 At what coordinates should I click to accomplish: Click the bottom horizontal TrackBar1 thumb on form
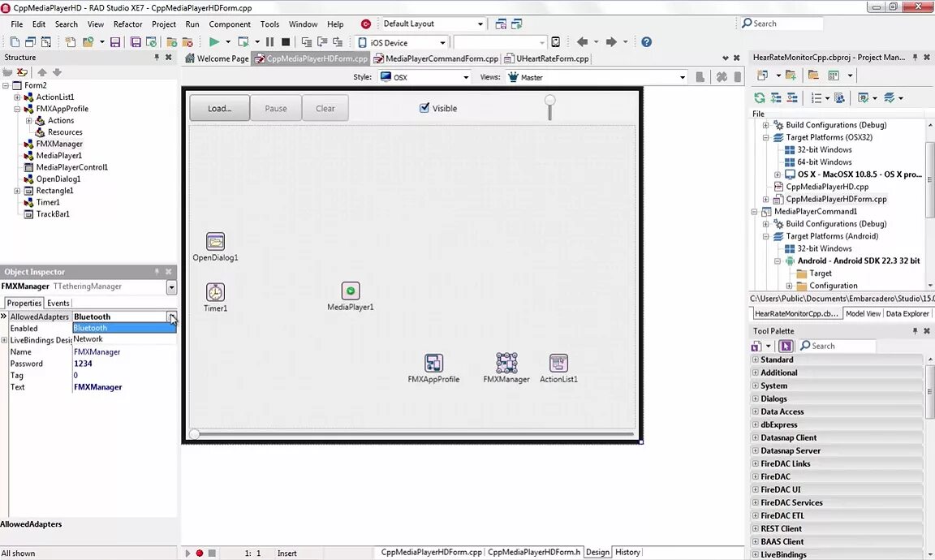coord(195,434)
